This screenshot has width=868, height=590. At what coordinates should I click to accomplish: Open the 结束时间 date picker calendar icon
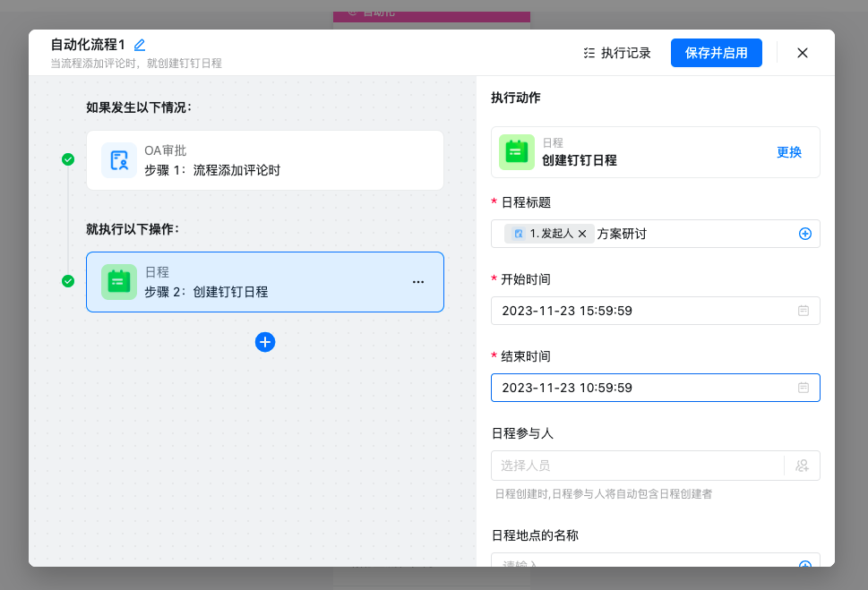click(804, 388)
